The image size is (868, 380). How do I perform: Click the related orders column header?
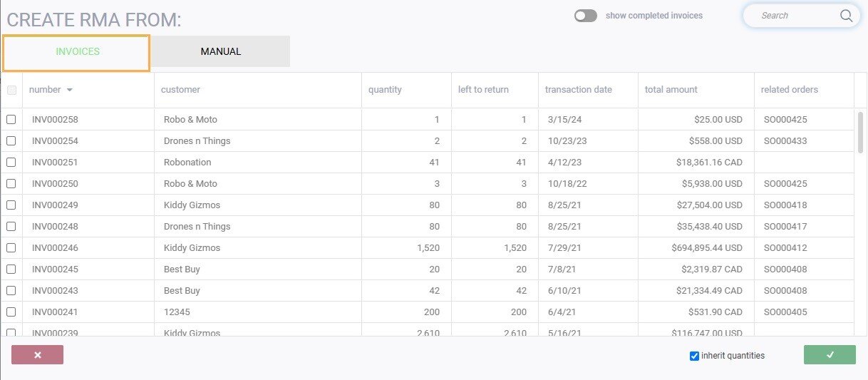[x=790, y=90]
